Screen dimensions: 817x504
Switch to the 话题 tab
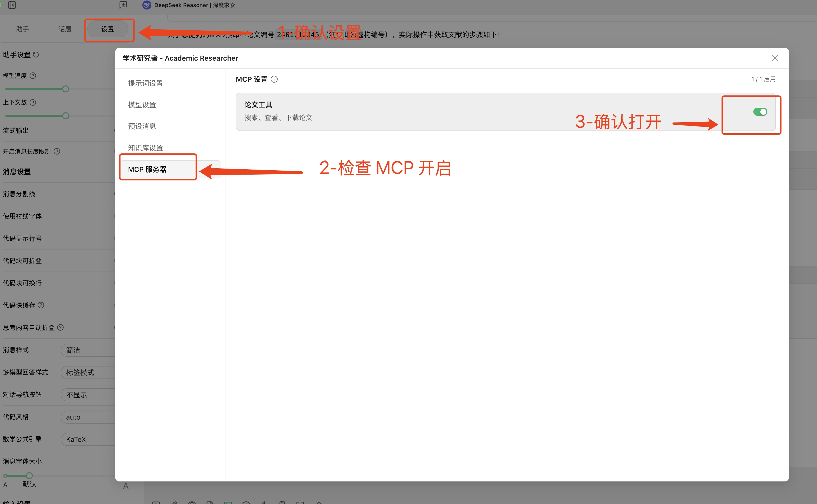[65, 29]
